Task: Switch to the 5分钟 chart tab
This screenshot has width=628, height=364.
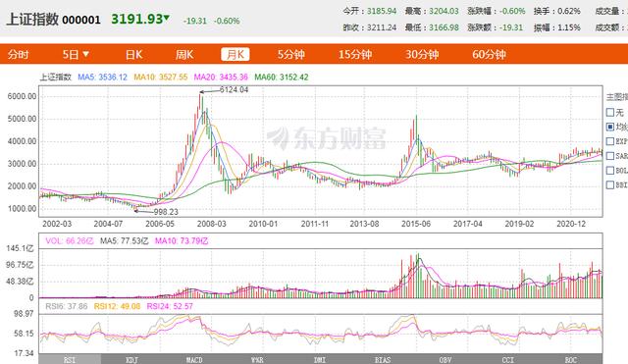Action: point(291,55)
